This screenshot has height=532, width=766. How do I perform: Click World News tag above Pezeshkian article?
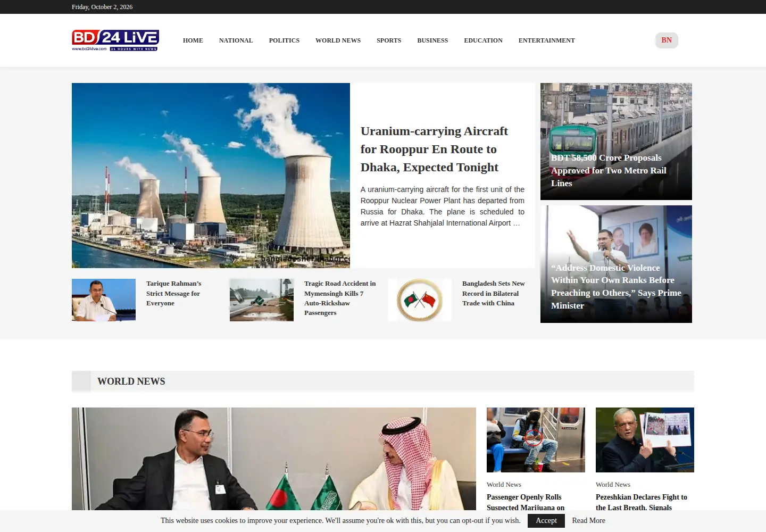point(613,485)
